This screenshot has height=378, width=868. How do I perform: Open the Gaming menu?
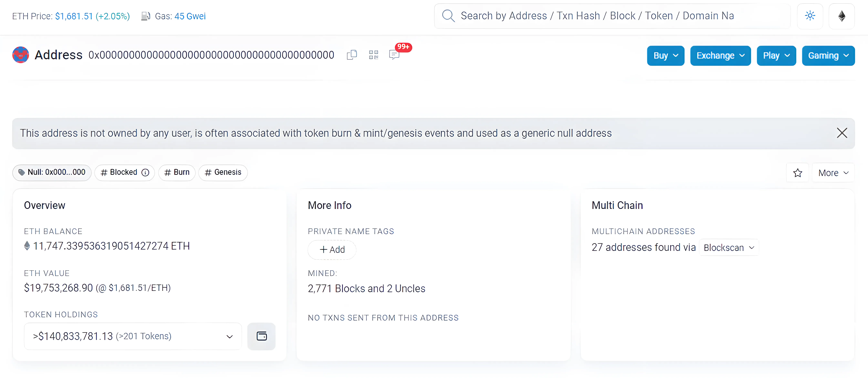pos(828,55)
